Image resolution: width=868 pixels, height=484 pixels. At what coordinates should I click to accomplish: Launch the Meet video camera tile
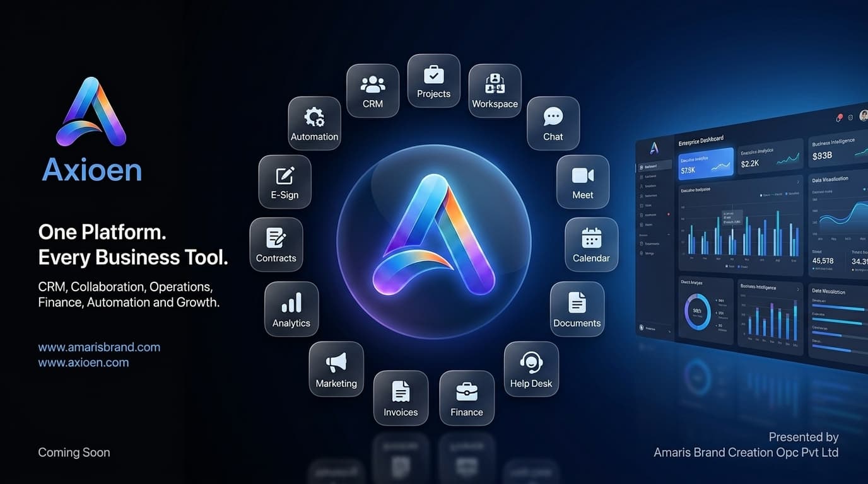583,182
